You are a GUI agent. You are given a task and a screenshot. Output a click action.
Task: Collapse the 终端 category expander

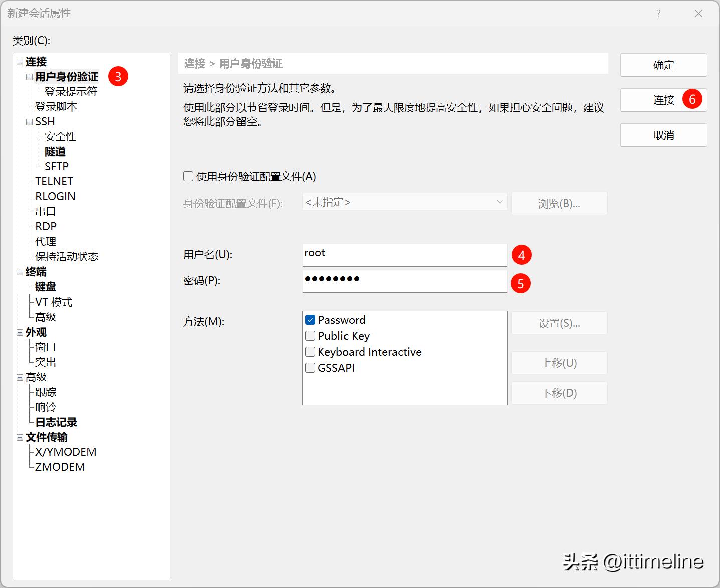point(20,272)
